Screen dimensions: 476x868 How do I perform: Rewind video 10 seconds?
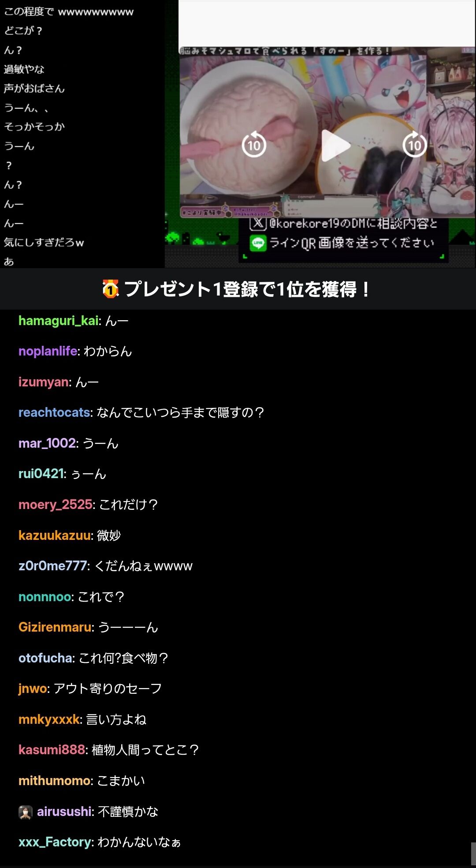254,144
